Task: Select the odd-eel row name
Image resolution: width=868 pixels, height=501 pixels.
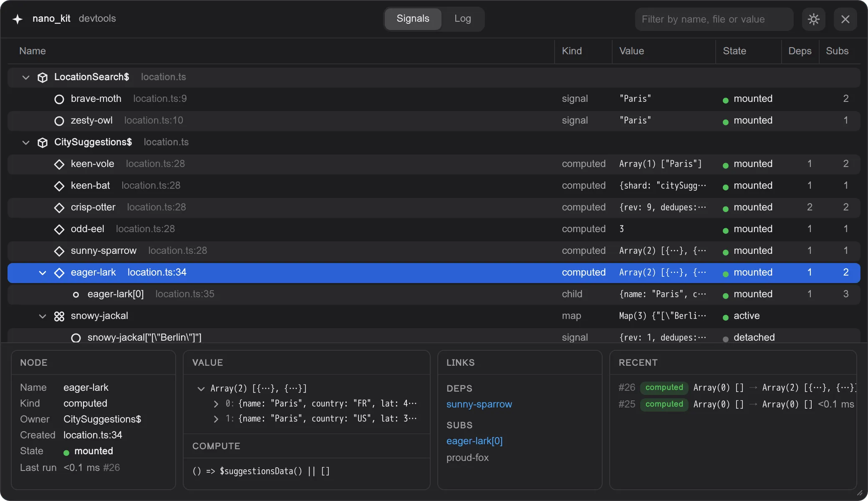Action: coord(88,229)
